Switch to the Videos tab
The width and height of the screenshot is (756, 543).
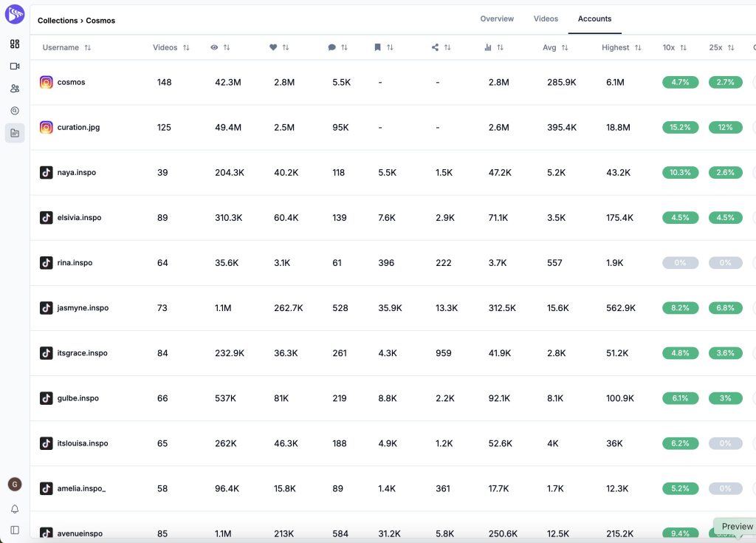[x=546, y=18]
